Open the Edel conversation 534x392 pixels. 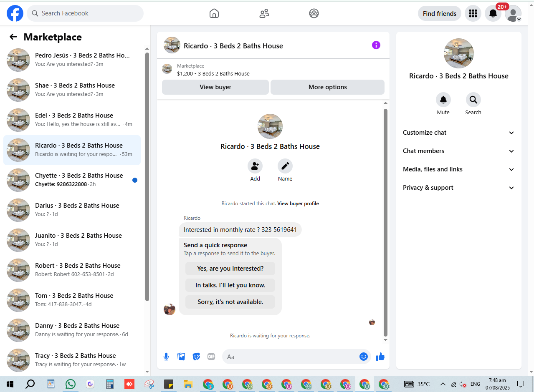(x=72, y=120)
